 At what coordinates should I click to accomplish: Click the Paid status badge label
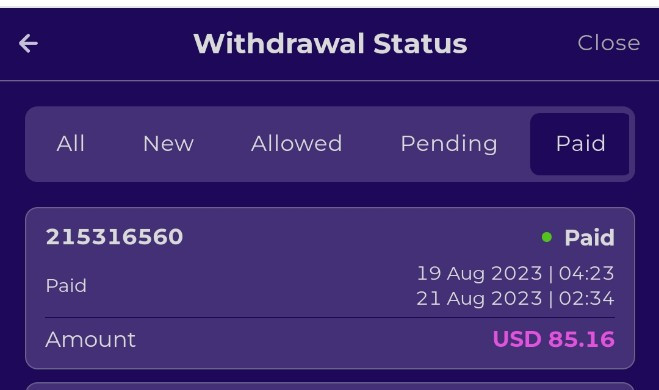[589, 238]
